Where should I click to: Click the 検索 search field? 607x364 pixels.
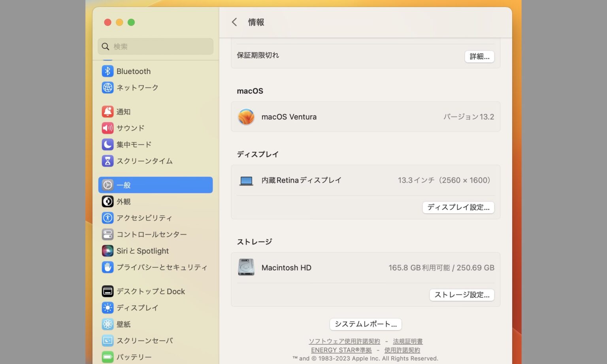point(155,47)
